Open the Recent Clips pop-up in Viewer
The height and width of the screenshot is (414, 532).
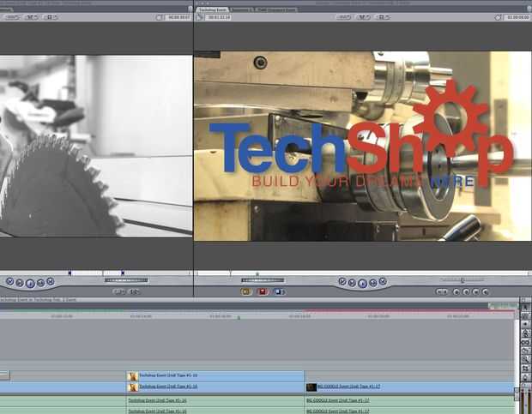coord(118,291)
